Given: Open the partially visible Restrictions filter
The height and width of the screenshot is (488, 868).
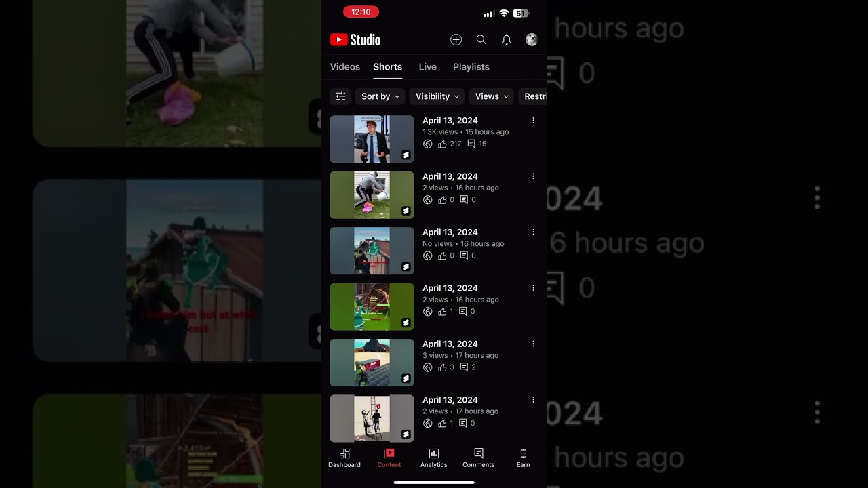Looking at the screenshot, I should [533, 96].
